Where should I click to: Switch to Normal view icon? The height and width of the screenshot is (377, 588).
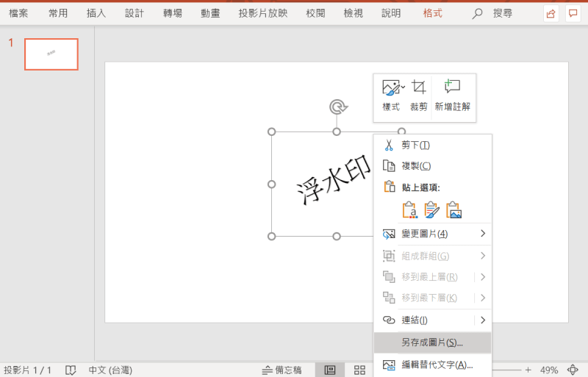[x=330, y=370]
